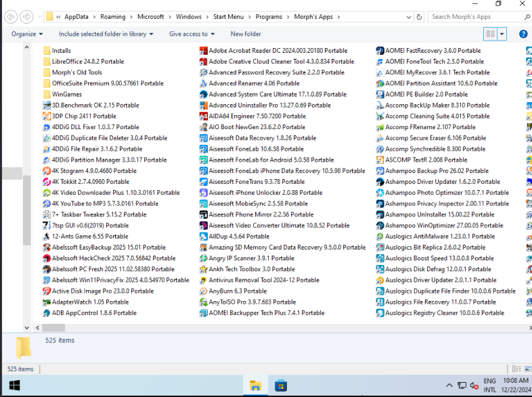Click the scroll left arrow of file list
Image resolution: width=532 pixels, height=397 pixels.
pos(37,328)
